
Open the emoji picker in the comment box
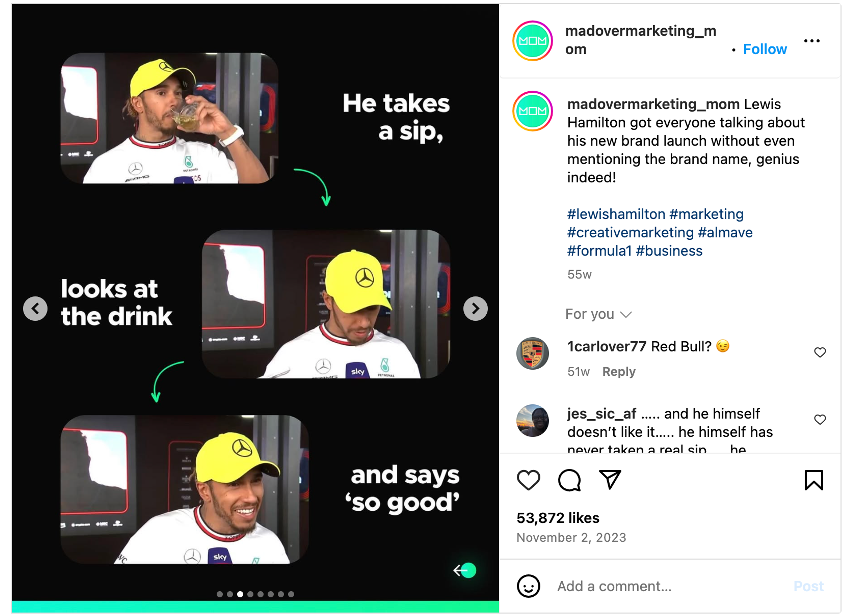pyautogui.click(x=529, y=586)
